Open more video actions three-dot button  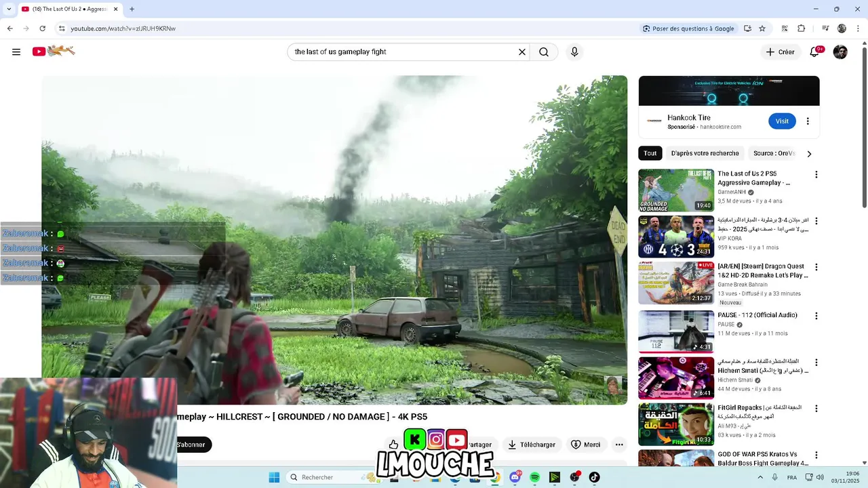click(619, 445)
